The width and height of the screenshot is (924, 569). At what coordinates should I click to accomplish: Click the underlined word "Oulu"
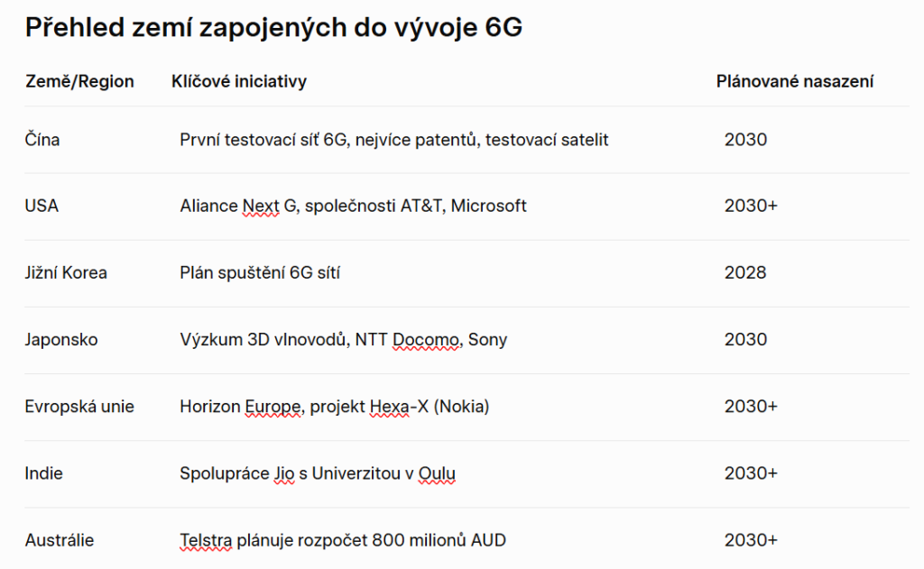(x=437, y=473)
